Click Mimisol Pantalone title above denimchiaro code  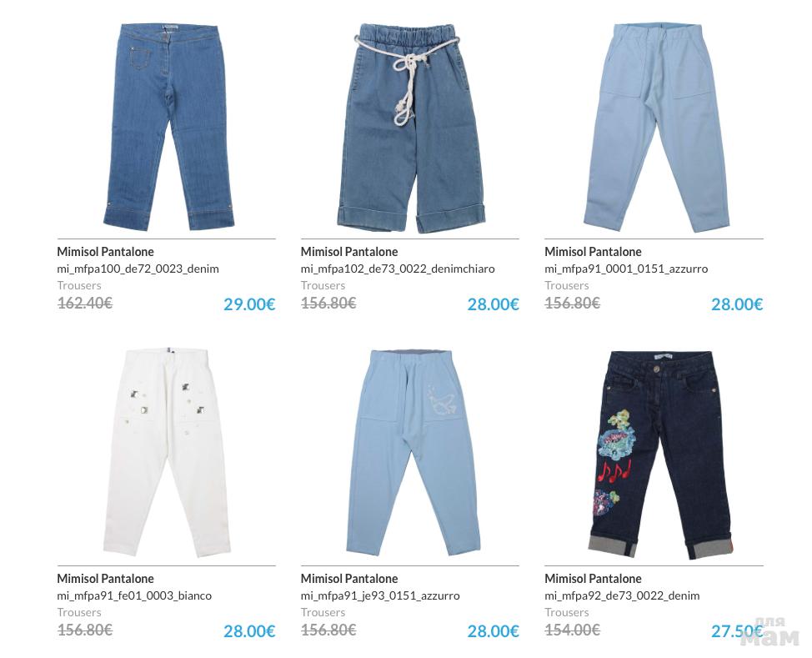tap(349, 252)
